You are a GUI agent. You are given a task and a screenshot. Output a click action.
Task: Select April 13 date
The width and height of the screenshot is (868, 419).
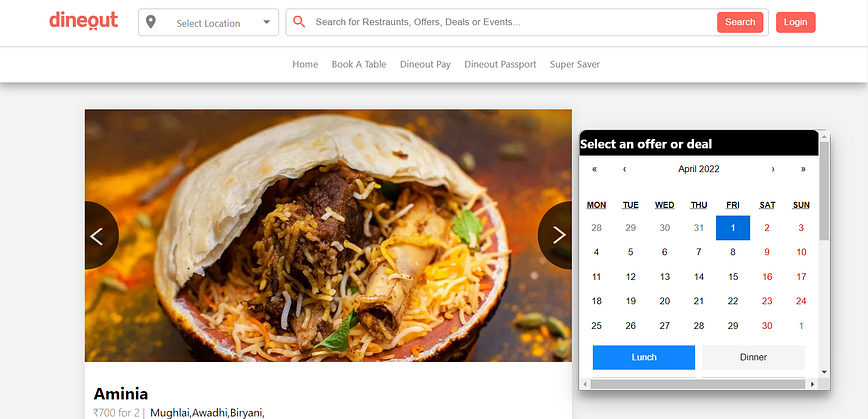(665, 277)
